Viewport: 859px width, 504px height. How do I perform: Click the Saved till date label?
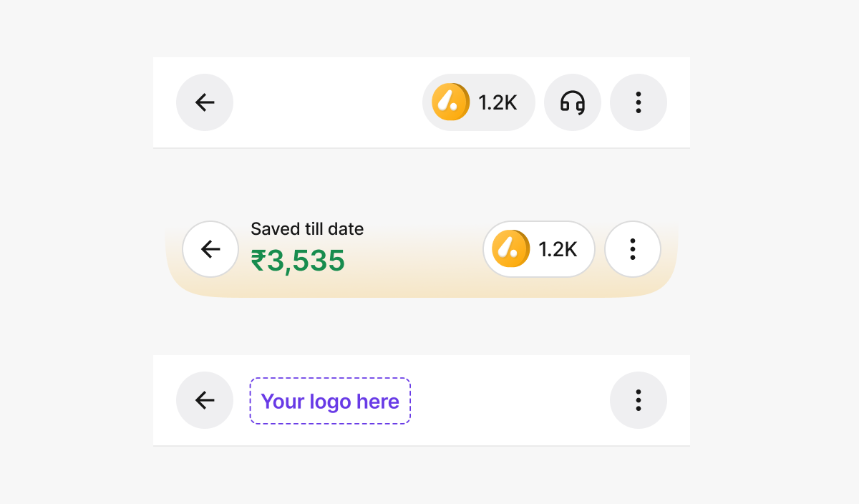[x=307, y=229]
